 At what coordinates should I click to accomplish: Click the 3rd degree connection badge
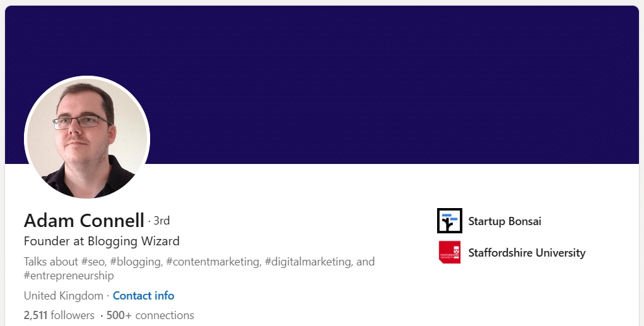(x=161, y=221)
